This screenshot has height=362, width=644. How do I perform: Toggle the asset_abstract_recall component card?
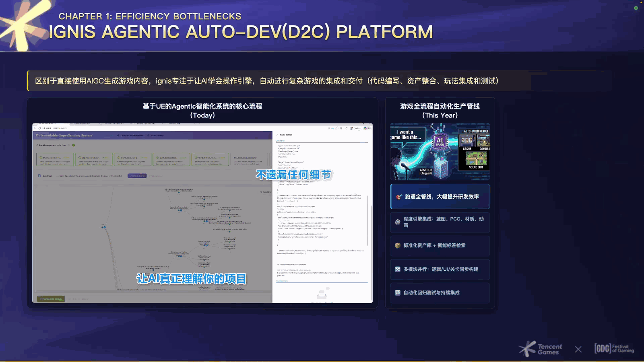click(171, 159)
